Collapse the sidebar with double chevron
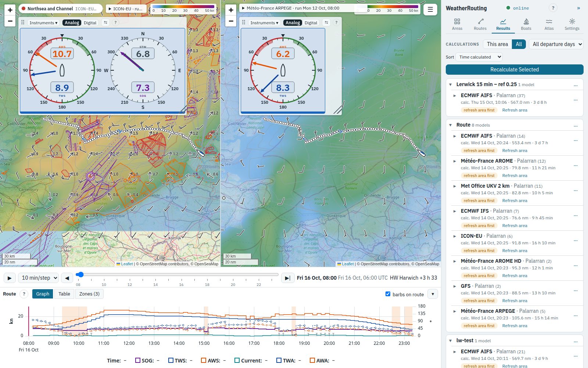Image resolution: width=588 pixels, height=368 pixels. click(578, 8)
